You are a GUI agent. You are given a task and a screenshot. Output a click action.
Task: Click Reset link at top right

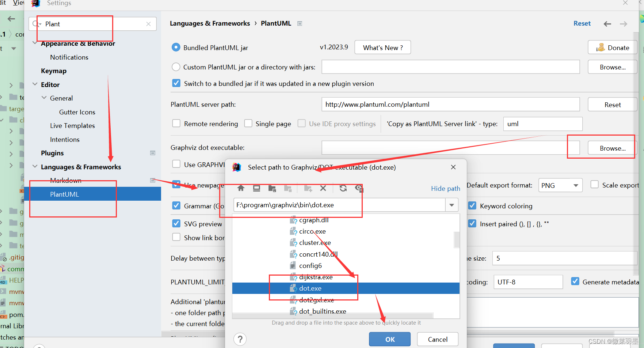(x=582, y=23)
